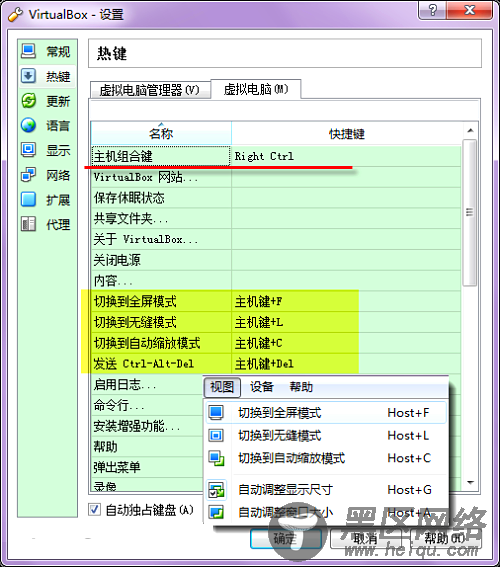Click auto-resize guest display icon
The width and height of the screenshot is (500, 567).
pyautogui.click(x=216, y=490)
